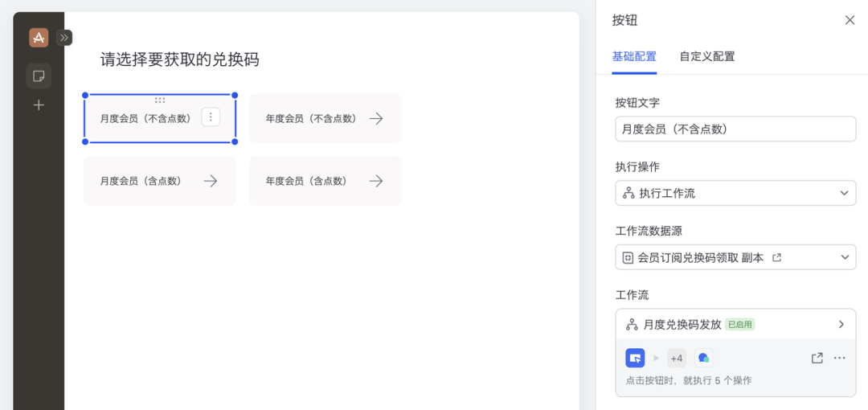Click the blue trigger step icon in workflow

click(x=636, y=358)
